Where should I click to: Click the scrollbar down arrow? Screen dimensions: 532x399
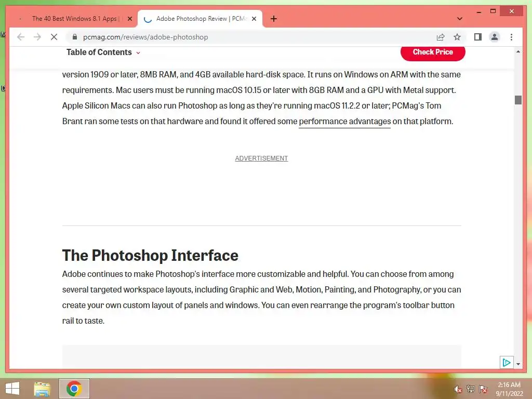click(x=518, y=364)
